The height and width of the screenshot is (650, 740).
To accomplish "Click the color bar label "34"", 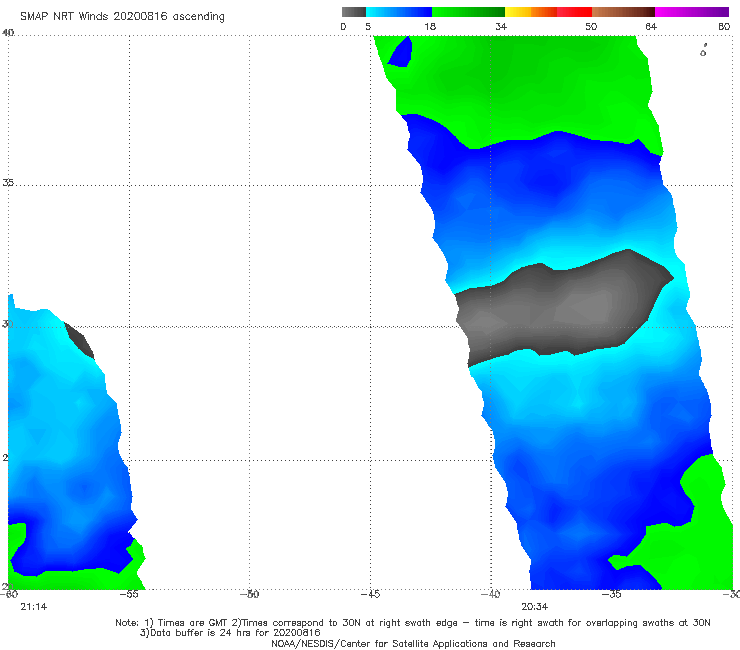I will [x=501, y=27].
